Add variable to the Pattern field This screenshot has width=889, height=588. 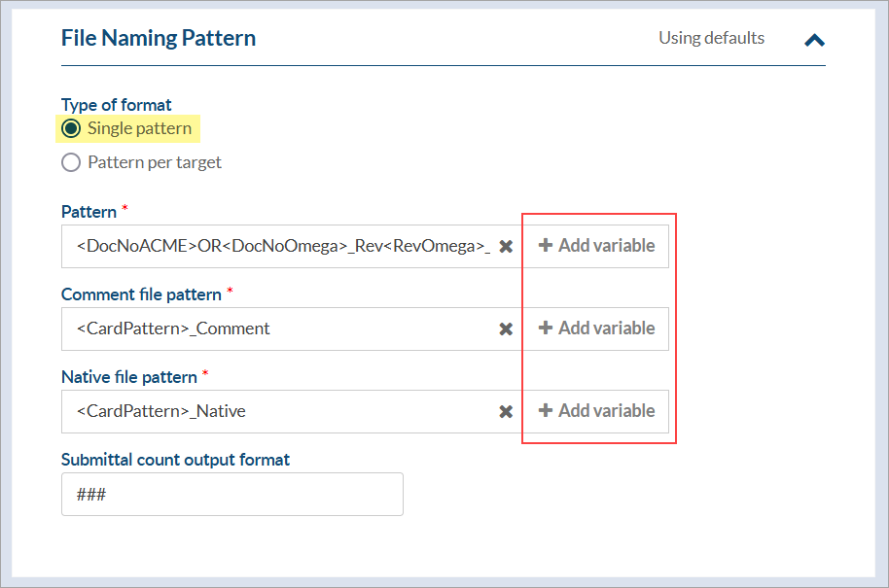[596, 246]
